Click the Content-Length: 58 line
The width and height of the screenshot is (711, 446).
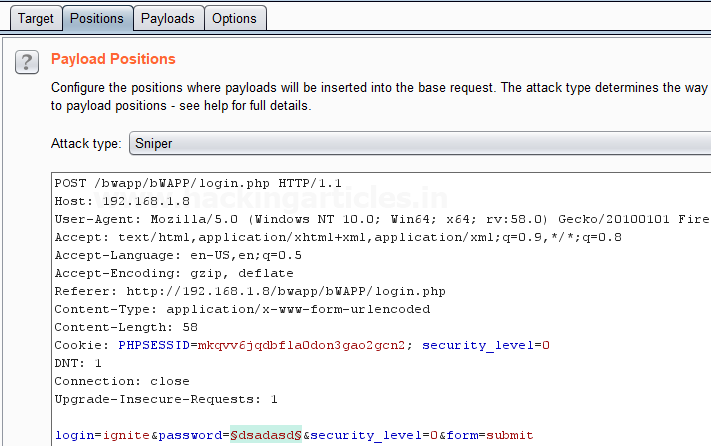point(126,327)
